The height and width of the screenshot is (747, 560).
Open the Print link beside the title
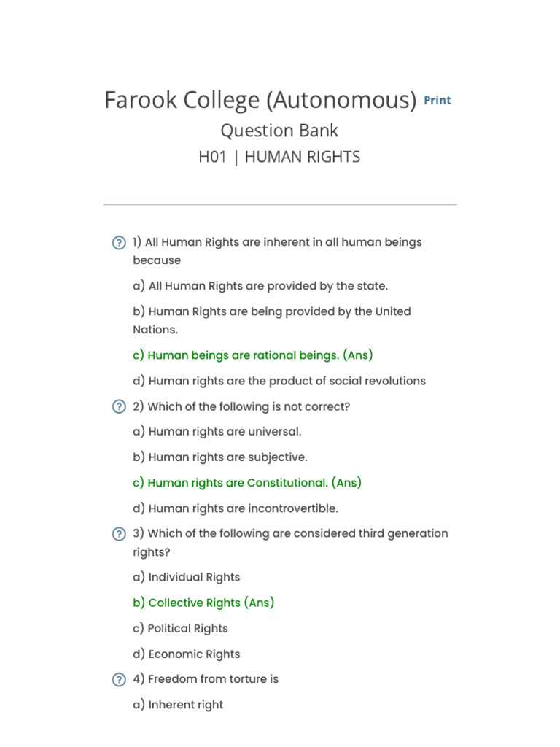437,101
